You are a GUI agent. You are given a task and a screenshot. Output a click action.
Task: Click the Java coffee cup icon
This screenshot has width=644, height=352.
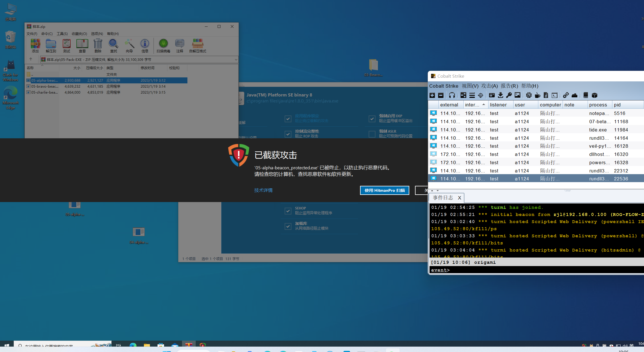pos(537,95)
